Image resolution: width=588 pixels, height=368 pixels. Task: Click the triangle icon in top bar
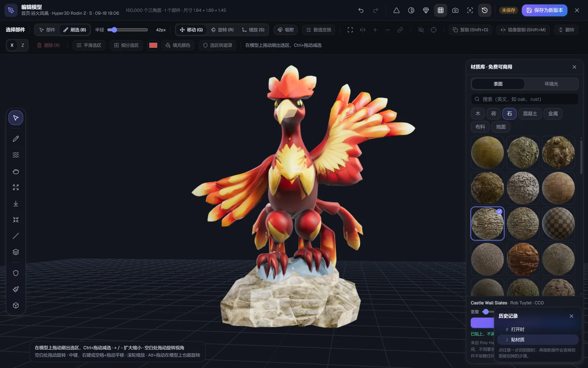(397, 10)
